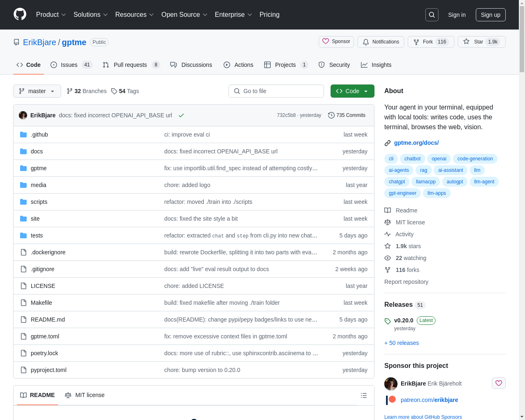Image resolution: width=525 pixels, height=420 pixels.
Task: Open the Issues tab
Action: tap(71, 65)
